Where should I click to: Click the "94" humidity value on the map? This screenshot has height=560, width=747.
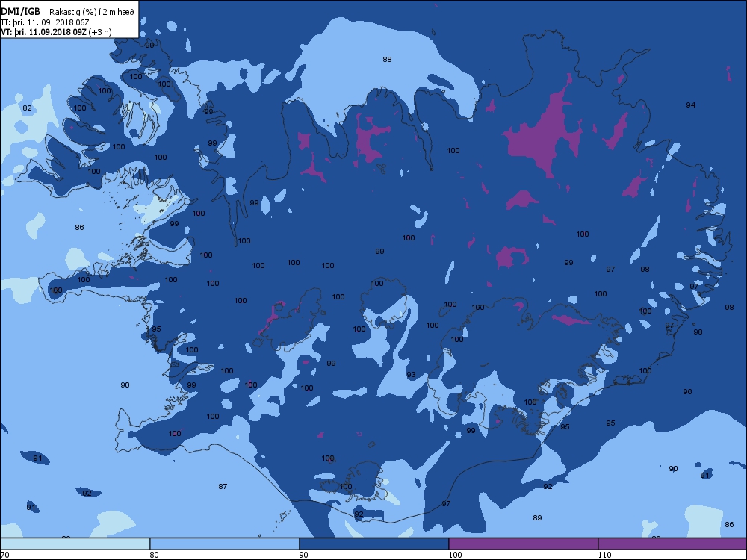pyautogui.click(x=690, y=105)
